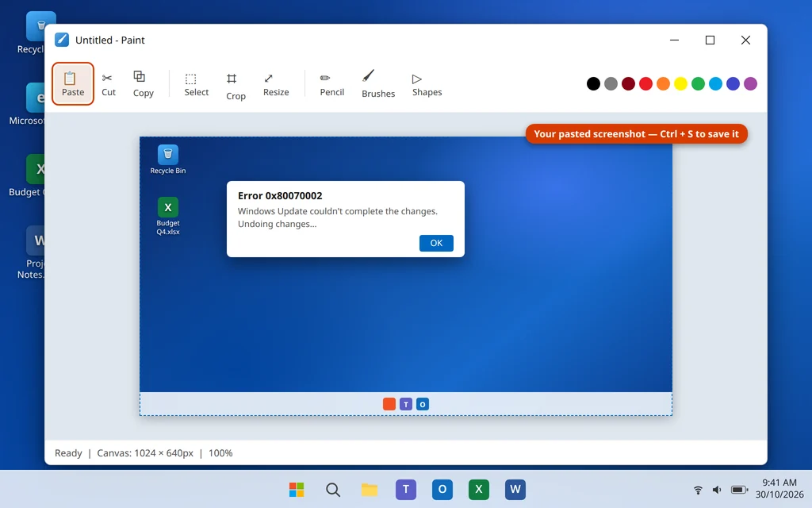Click the Paste tool in Paint
The height and width of the screenshot is (508, 812).
pos(72,84)
